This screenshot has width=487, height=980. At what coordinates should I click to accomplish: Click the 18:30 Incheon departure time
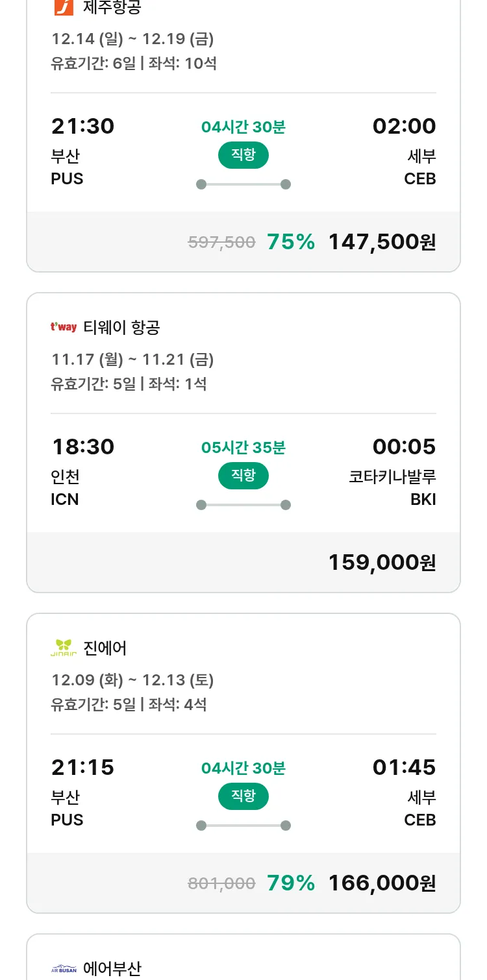[x=83, y=447]
